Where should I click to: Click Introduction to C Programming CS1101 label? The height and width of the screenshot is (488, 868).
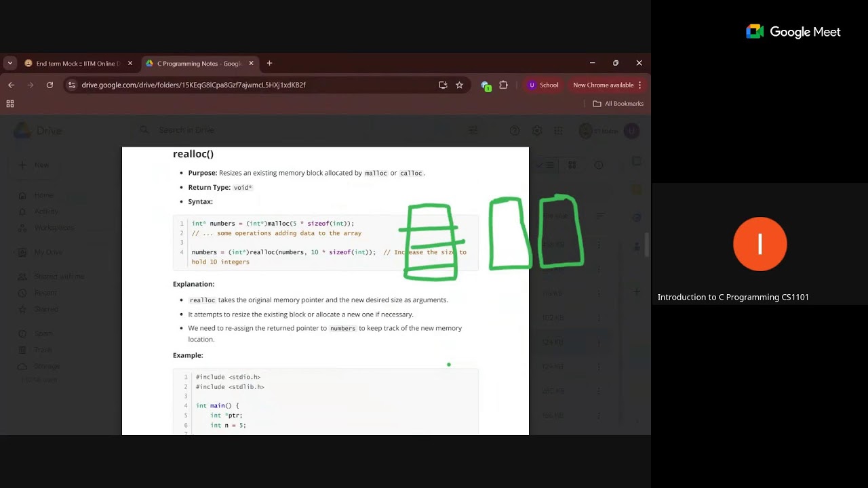click(733, 297)
